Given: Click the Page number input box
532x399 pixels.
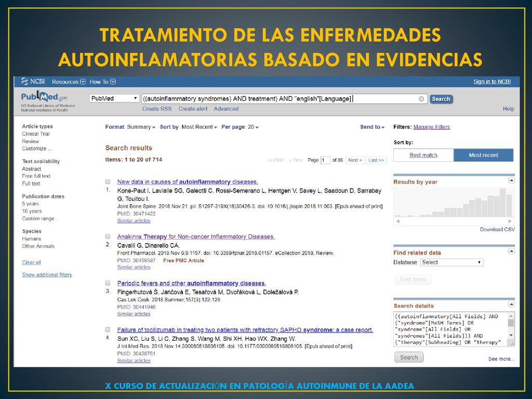Looking at the screenshot, I should click(x=325, y=160).
